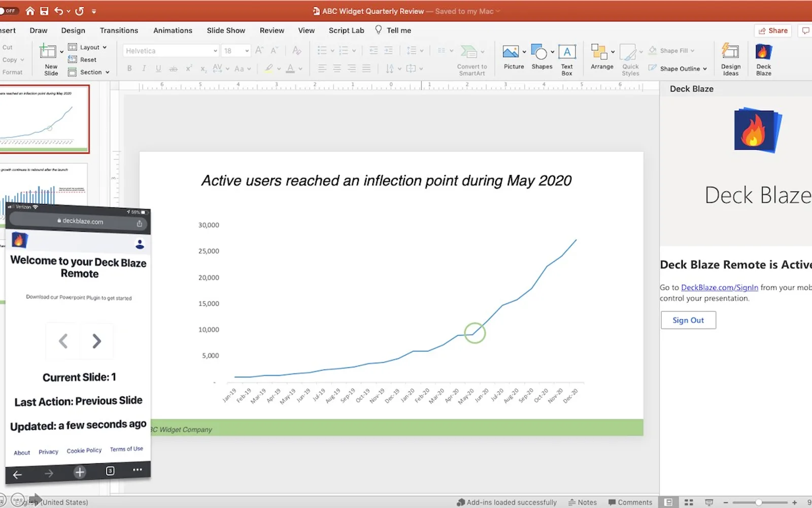The image size is (812, 508).
Task: Open the Shapes gallery
Action: click(542, 57)
